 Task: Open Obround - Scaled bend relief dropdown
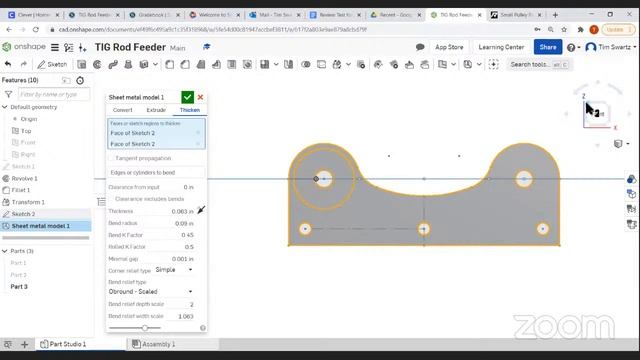151,291
